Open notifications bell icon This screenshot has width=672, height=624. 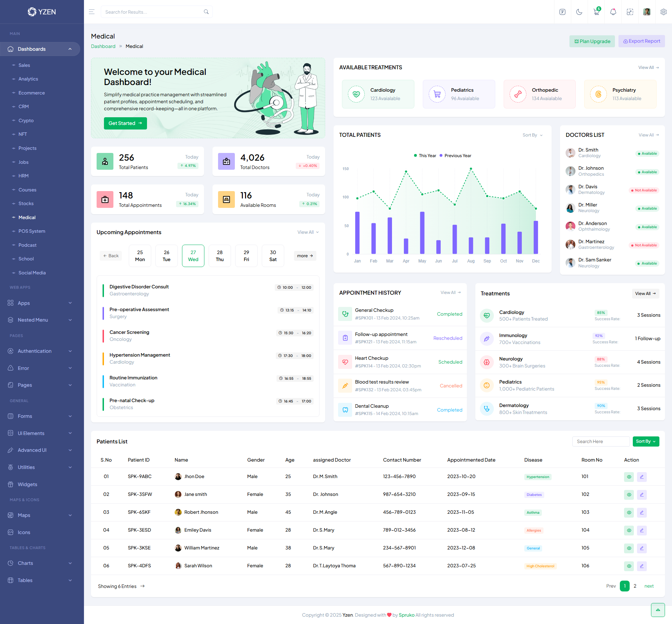[613, 12]
